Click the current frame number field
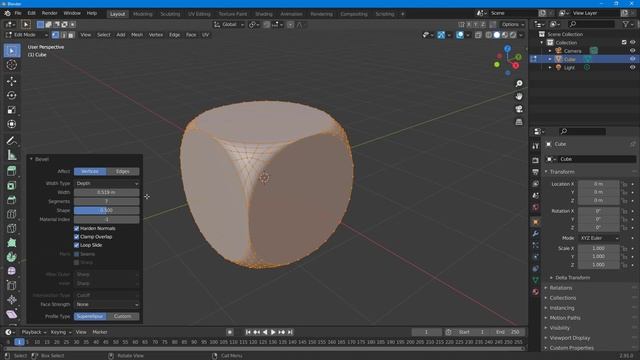The width and height of the screenshot is (640, 360). (426, 332)
